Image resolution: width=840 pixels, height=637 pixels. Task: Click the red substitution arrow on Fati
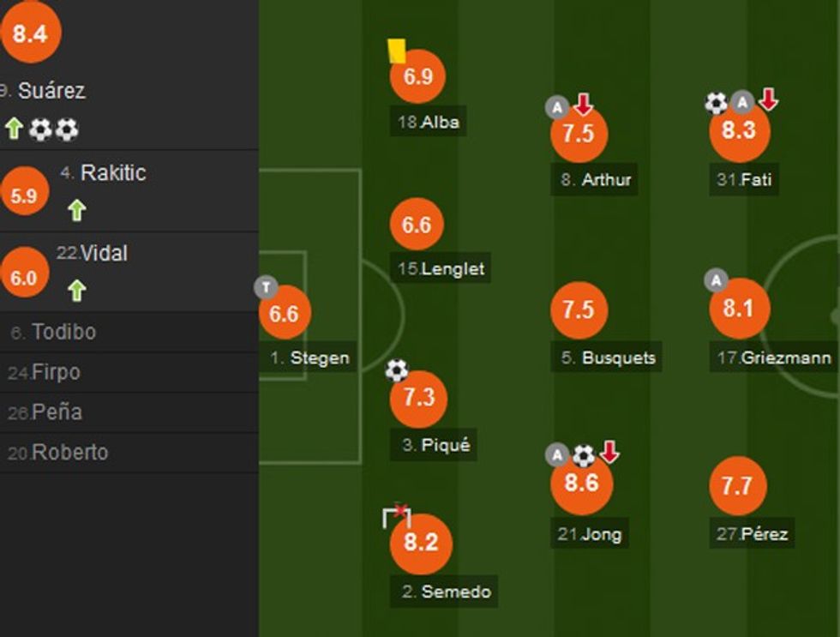[x=768, y=100]
